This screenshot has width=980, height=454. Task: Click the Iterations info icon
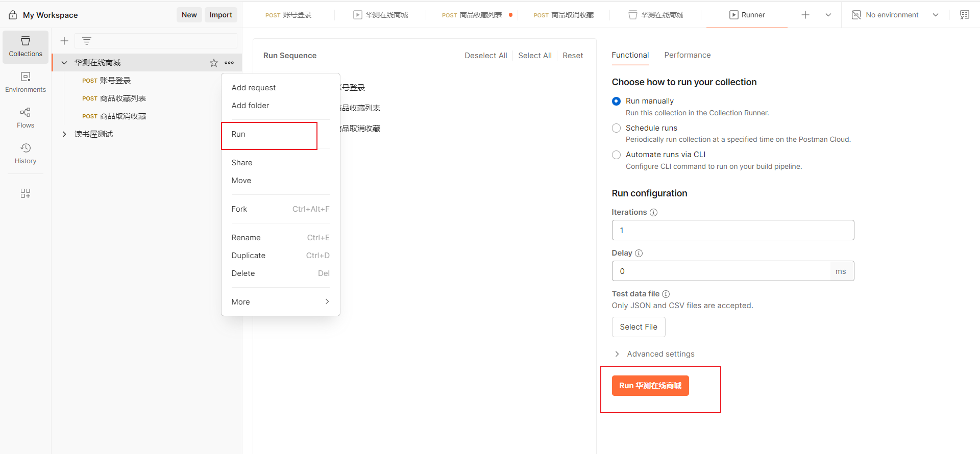653,212
